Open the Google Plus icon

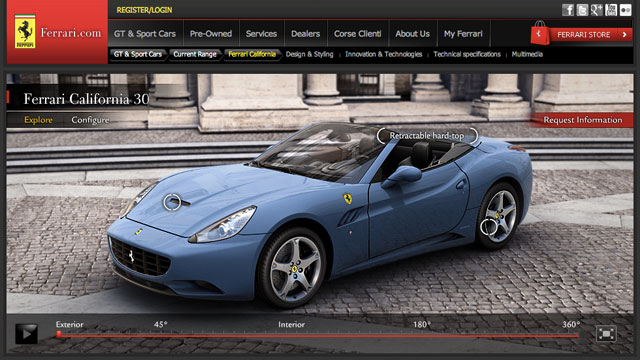point(596,10)
